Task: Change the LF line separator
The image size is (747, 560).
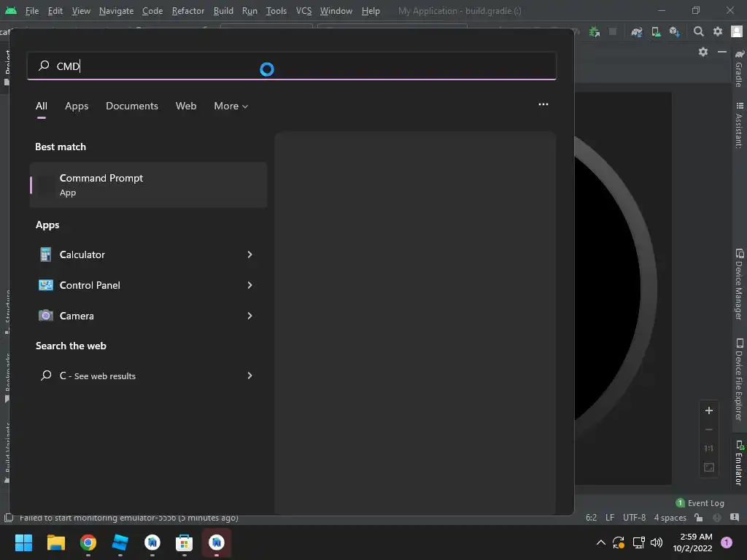Action: tap(610, 518)
